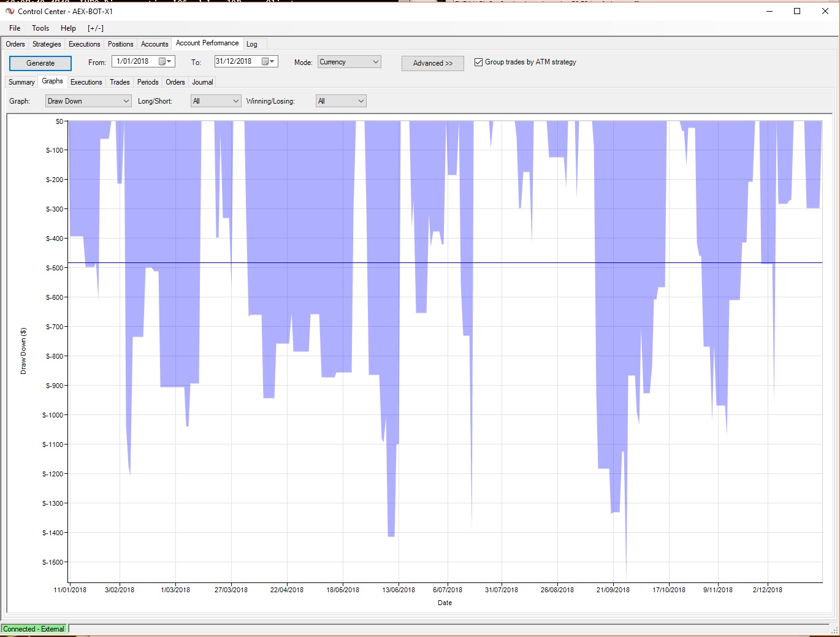Click the 2/12/2018 date label on x-axis
The width and height of the screenshot is (840, 637).
(768, 590)
